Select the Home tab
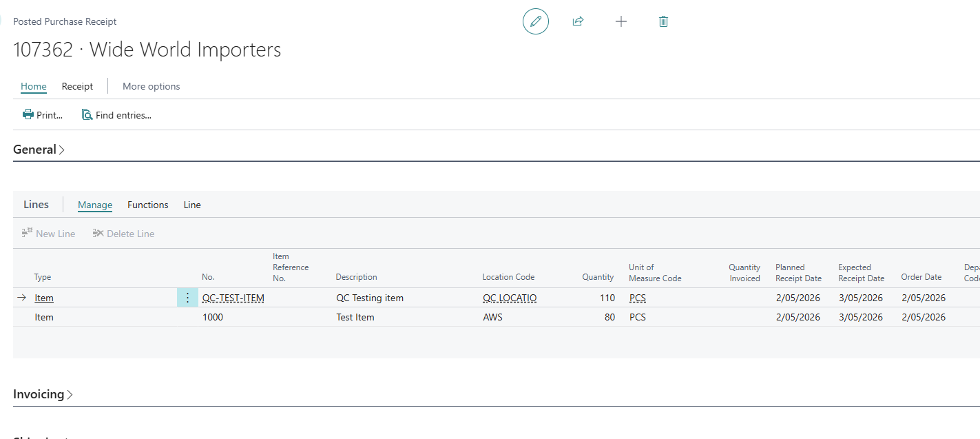This screenshot has width=980, height=439. (x=33, y=86)
